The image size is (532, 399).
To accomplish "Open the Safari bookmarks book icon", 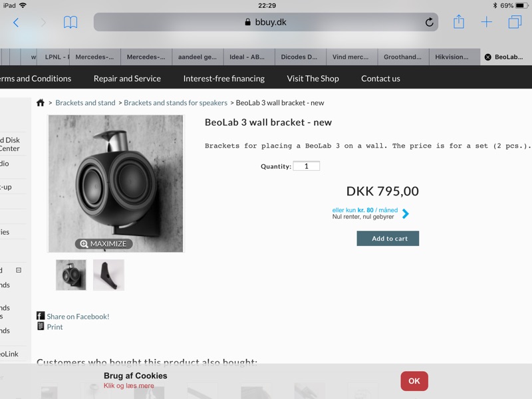I will coord(70,23).
